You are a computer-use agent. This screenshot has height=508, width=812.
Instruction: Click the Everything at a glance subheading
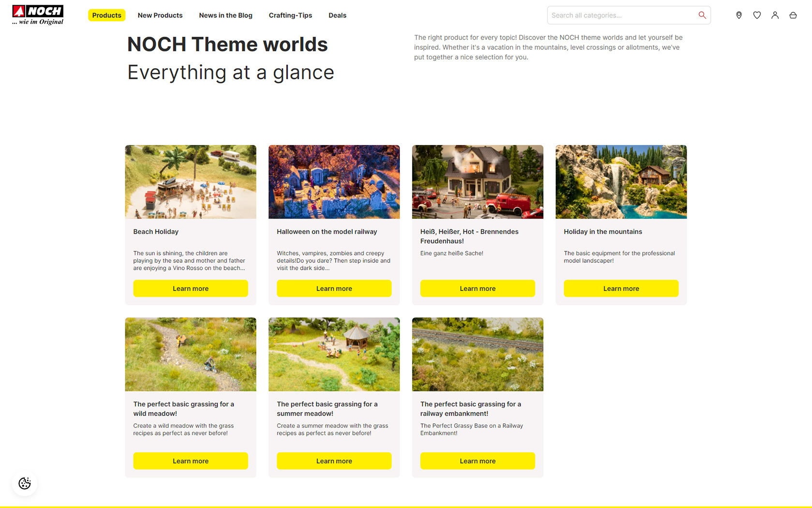pyautogui.click(x=231, y=73)
